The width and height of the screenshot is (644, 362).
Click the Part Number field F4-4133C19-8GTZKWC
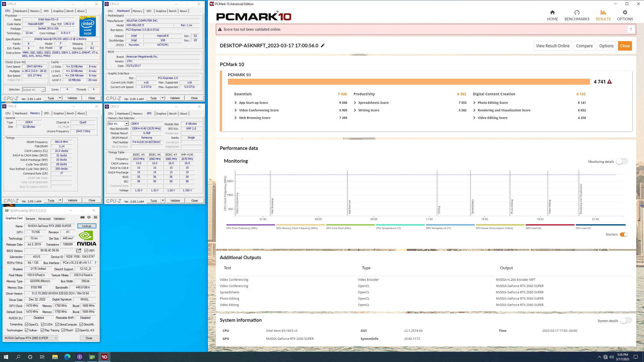tap(146, 142)
